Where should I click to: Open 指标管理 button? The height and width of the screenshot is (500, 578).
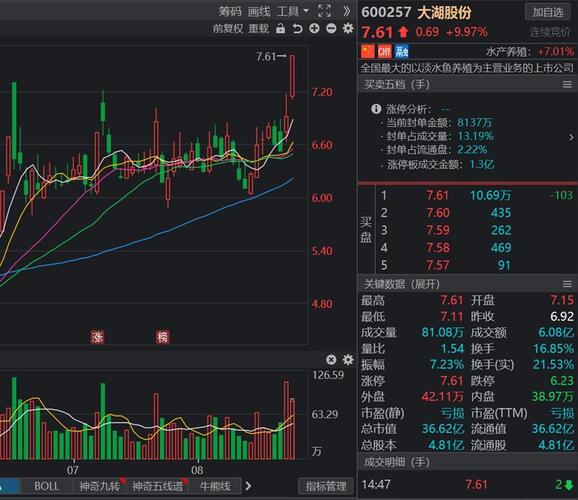click(326, 486)
